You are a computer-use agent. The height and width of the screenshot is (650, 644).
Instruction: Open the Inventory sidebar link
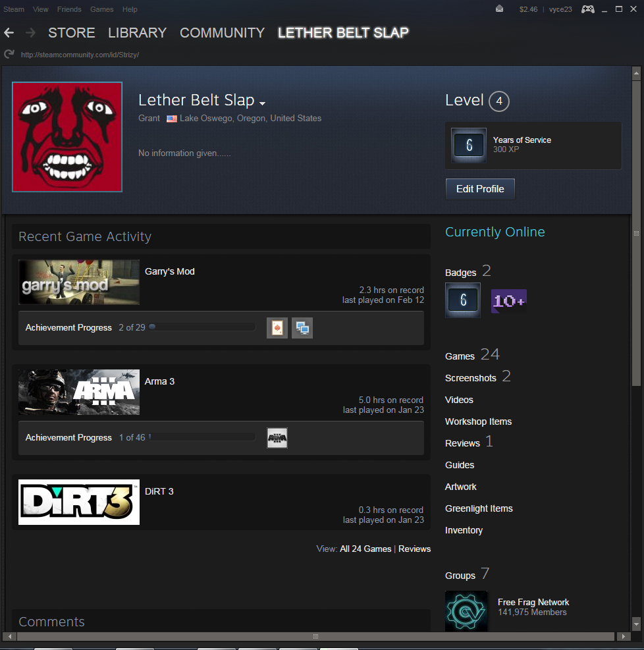(x=464, y=530)
